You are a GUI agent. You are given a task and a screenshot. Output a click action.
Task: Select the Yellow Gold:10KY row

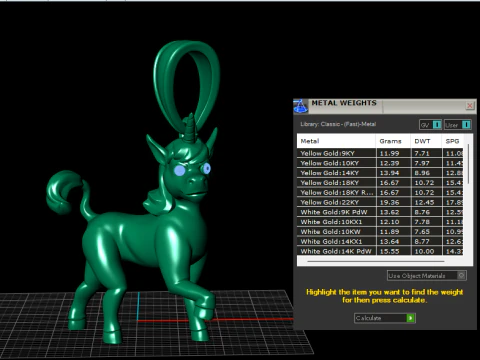(380, 163)
